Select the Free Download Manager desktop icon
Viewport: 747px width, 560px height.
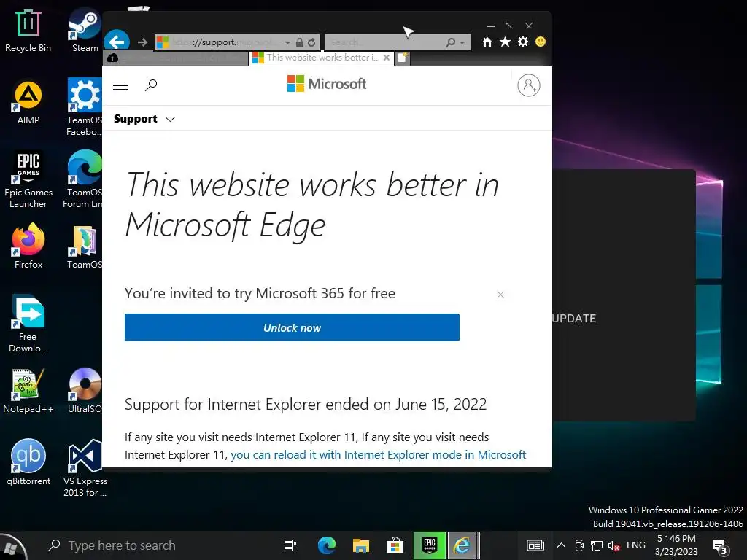[28, 324]
